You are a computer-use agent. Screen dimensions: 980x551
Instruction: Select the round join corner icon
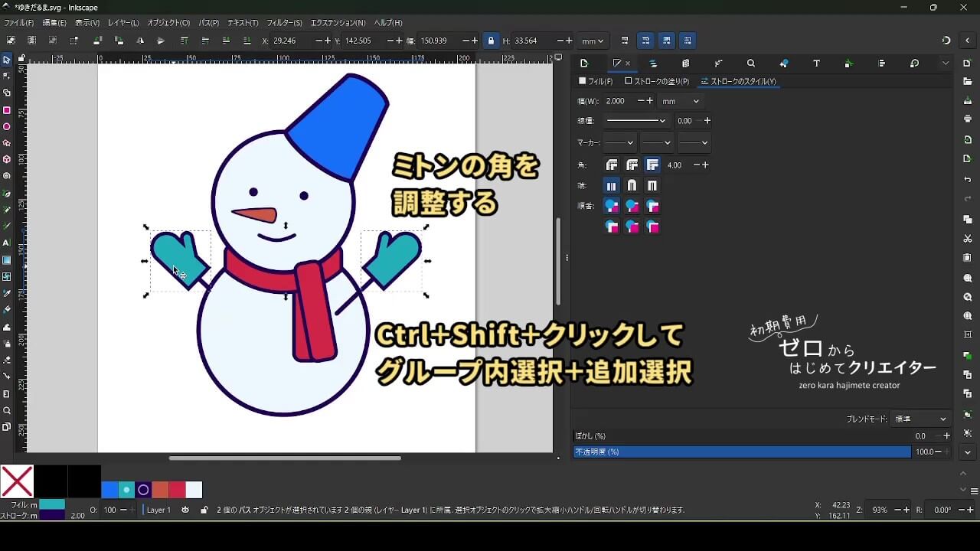632,165
